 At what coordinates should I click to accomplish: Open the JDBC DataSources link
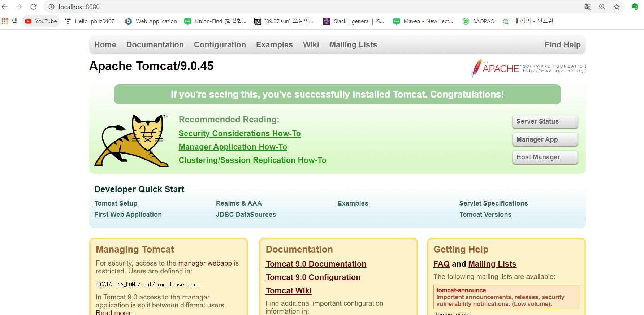click(246, 215)
